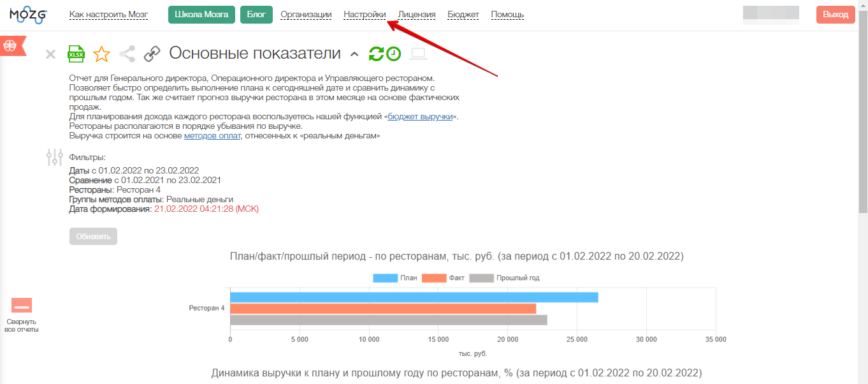The image size is (868, 384).
Task: Open Настройки menu
Action: click(x=365, y=15)
